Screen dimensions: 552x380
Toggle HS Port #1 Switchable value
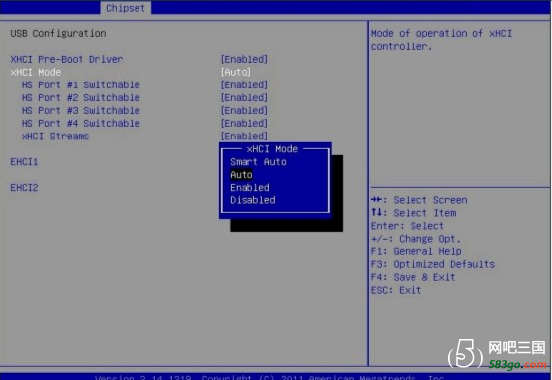[x=244, y=85]
